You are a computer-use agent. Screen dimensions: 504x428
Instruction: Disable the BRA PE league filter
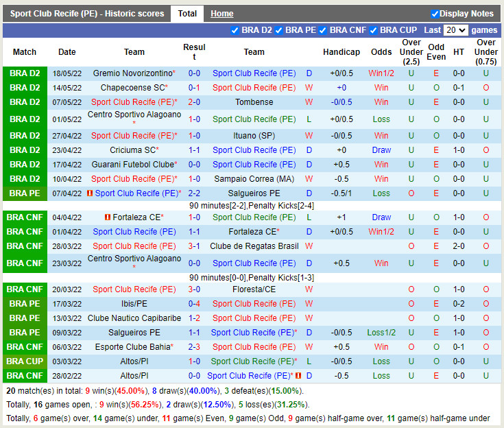pos(279,30)
